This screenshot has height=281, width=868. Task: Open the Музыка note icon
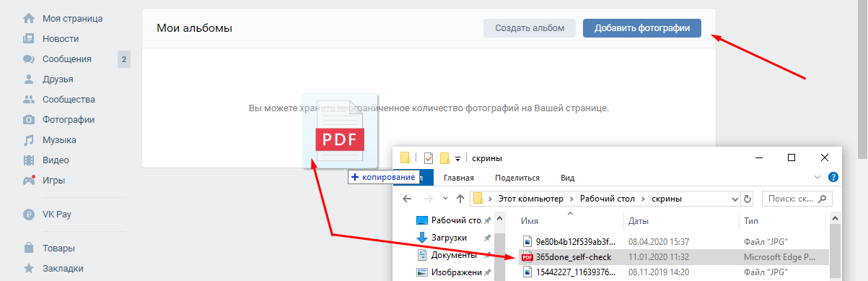(x=29, y=140)
